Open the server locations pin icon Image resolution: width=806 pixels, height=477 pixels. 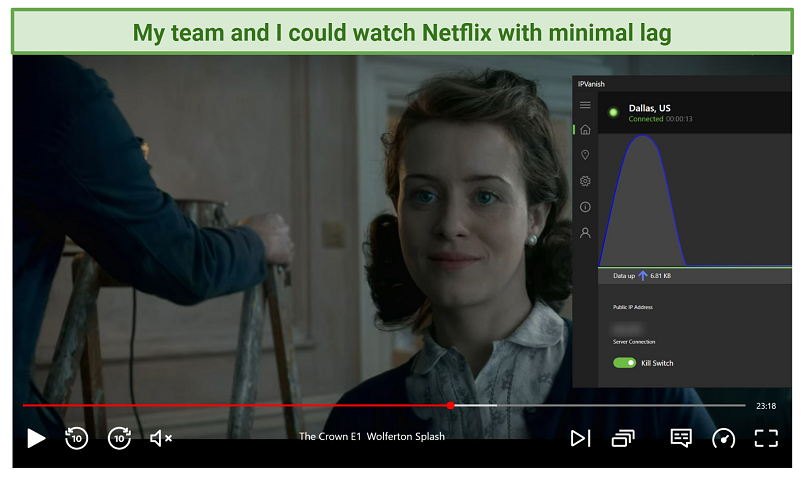click(x=585, y=155)
